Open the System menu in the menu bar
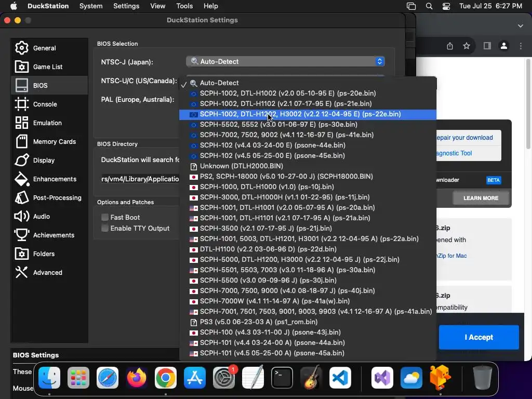This screenshot has width=532, height=399. coord(91,6)
